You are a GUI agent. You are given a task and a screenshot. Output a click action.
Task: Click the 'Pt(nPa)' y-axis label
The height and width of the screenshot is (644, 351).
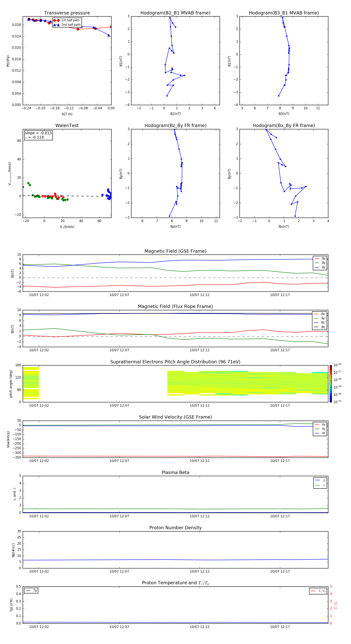(8, 61)
